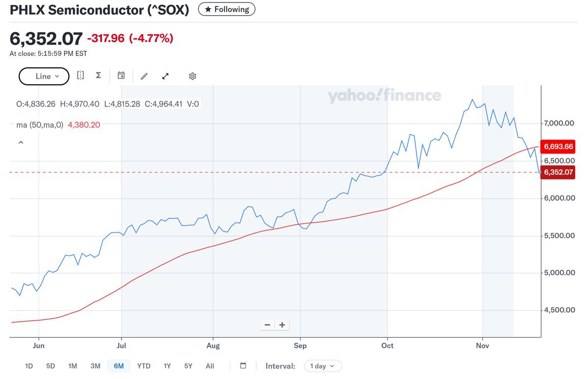Select the YTD time range
Screen dimensions: 588x379
[x=144, y=366]
